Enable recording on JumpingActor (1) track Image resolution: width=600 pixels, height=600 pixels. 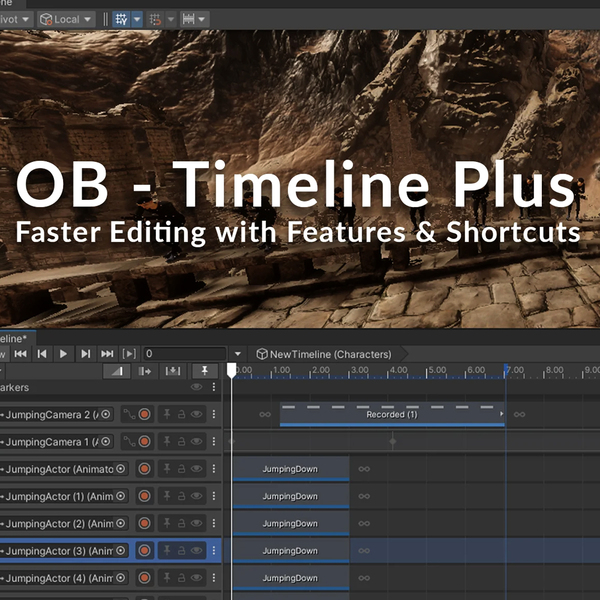[x=144, y=496]
